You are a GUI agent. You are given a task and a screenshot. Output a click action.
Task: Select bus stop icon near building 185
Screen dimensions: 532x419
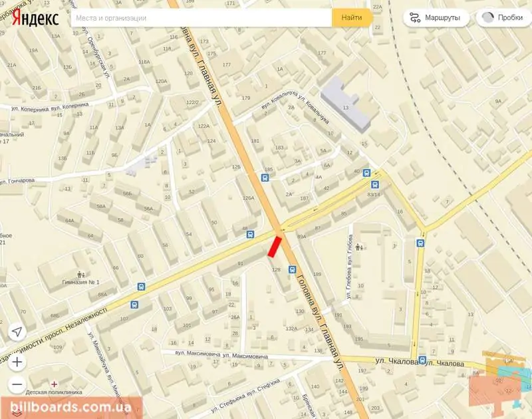(x=265, y=178)
